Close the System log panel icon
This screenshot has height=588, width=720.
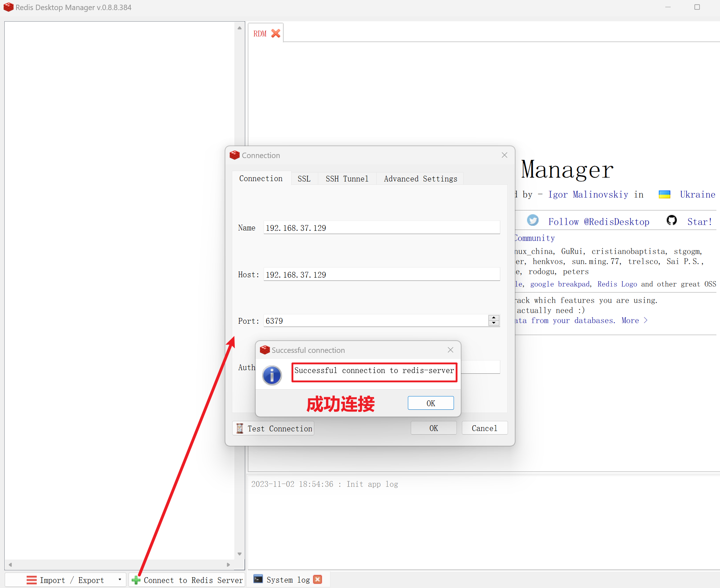coord(318,579)
